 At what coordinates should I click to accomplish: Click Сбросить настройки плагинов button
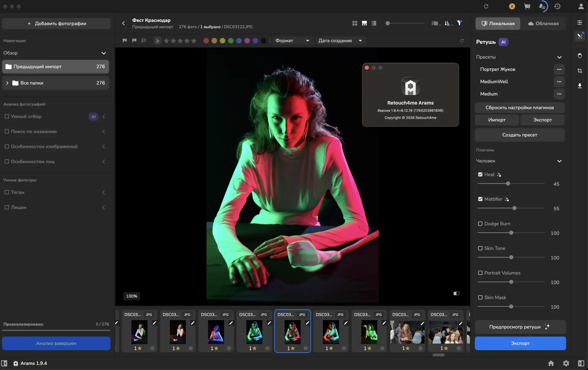520,108
